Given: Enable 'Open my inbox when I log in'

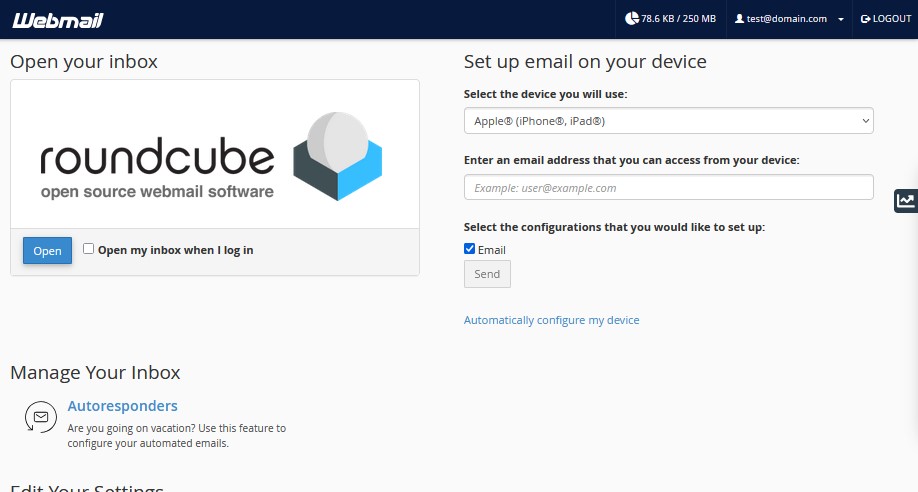Looking at the screenshot, I should click(x=89, y=249).
